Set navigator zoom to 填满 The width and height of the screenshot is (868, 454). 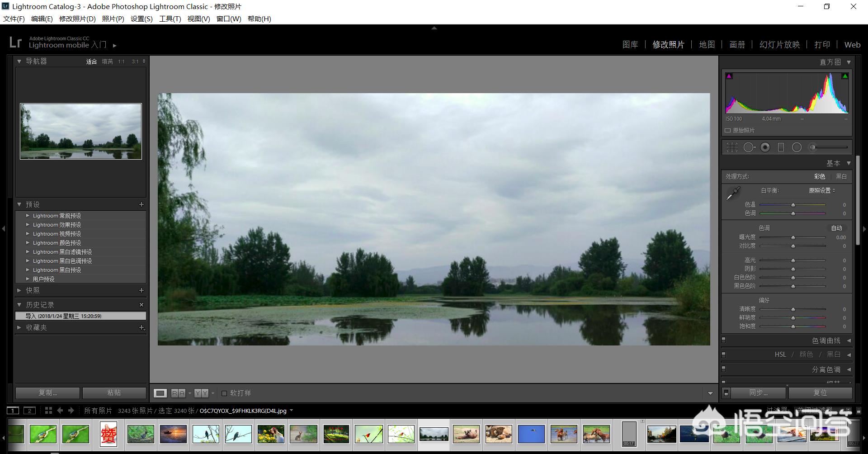coord(108,61)
